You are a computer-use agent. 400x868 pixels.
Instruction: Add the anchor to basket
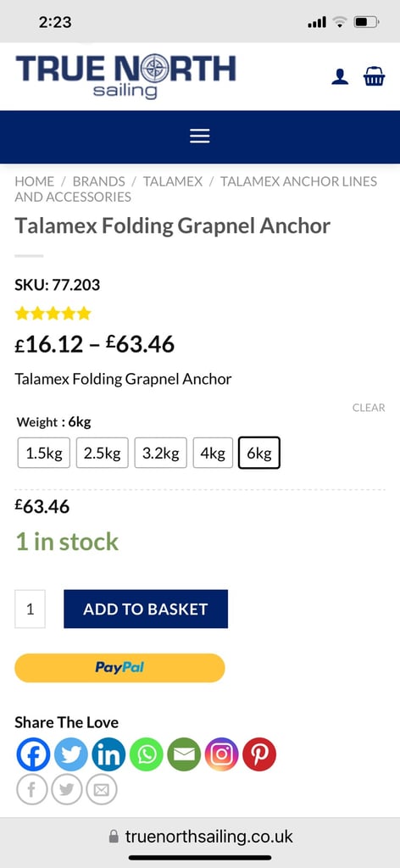click(x=146, y=609)
